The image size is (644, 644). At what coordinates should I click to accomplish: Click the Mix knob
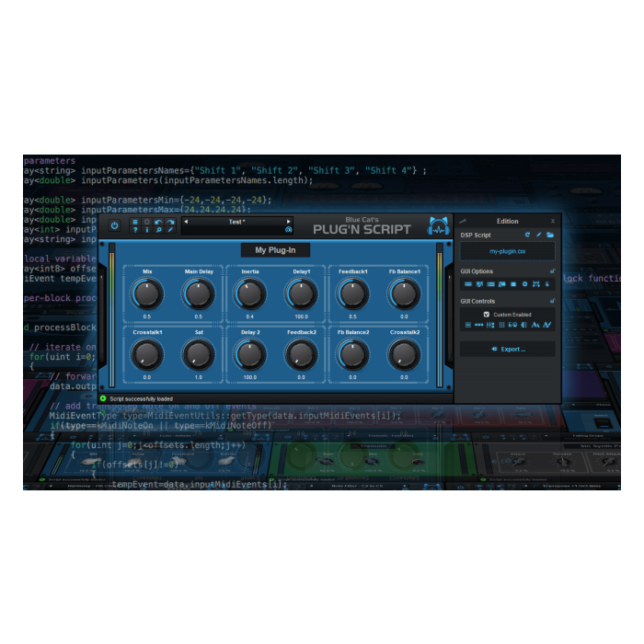click(x=146, y=293)
